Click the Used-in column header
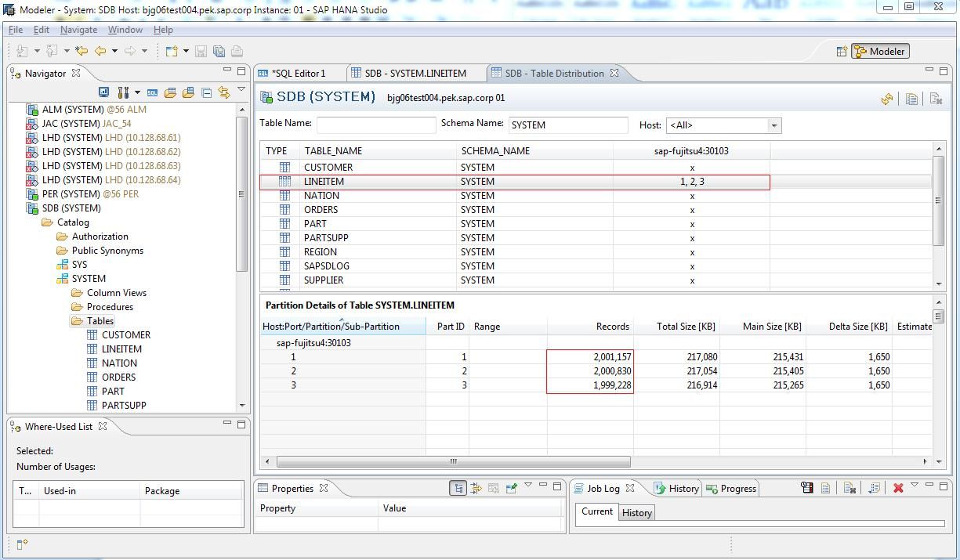Image resolution: width=960 pixels, height=560 pixels. click(x=89, y=491)
